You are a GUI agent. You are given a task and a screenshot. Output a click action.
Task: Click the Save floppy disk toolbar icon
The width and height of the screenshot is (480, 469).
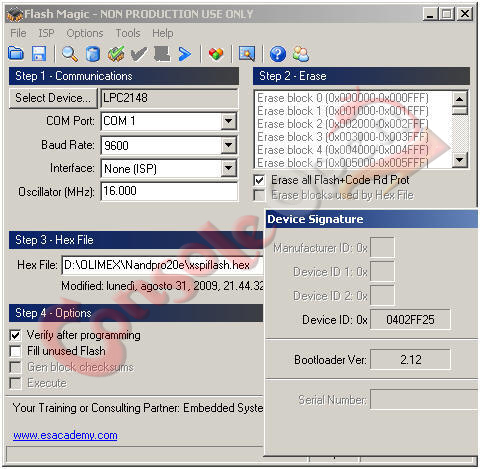39,53
